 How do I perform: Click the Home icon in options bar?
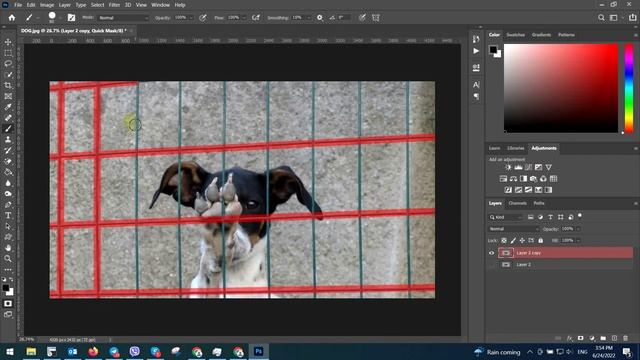[12, 18]
